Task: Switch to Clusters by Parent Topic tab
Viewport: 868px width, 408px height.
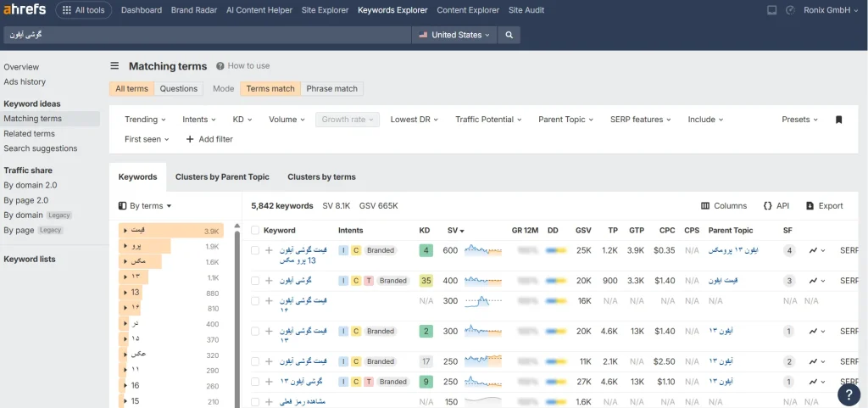Action: [x=222, y=177]
